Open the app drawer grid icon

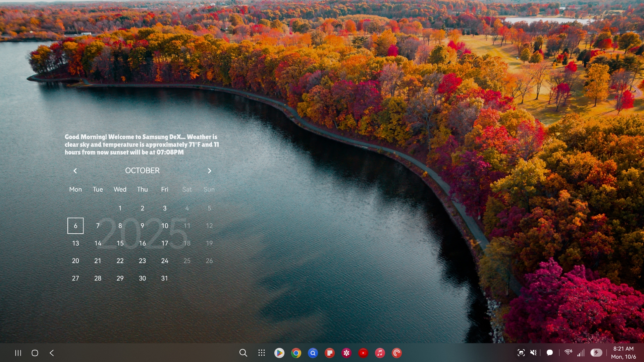tap(262, 353)
